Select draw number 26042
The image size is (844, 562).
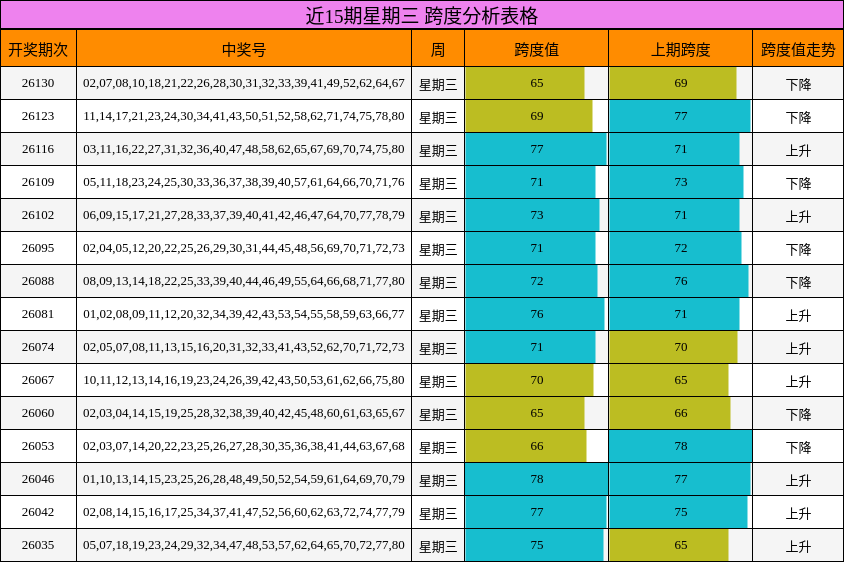(38, 512)
